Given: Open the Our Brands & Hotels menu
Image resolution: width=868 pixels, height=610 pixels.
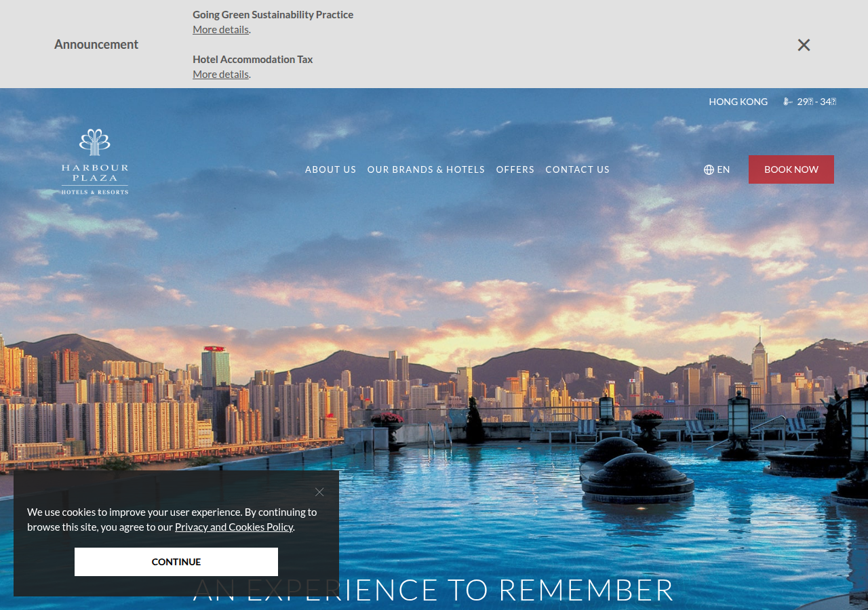Looking at the screenshot, I should click(426, 169).
